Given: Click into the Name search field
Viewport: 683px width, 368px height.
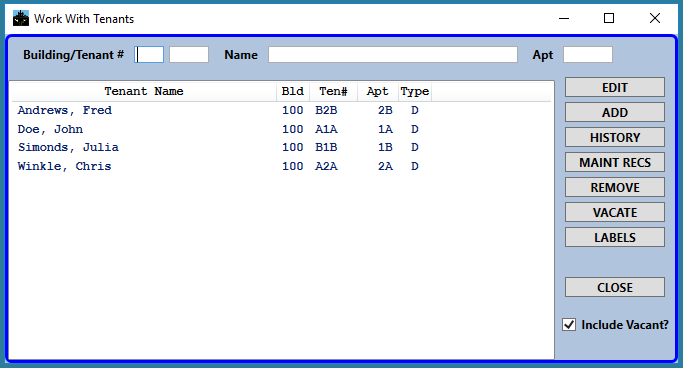Looking at the screenshot, I should (x=392, y=55).
